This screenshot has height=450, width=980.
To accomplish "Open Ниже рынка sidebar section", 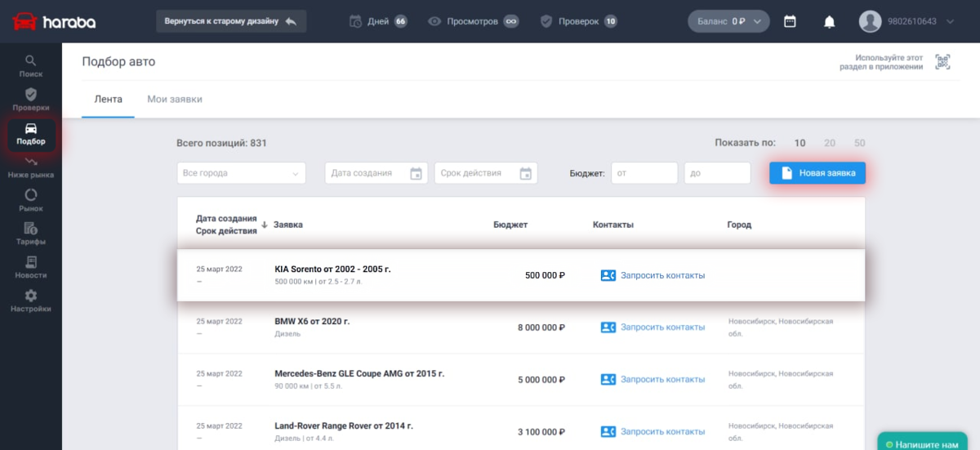I will [x=31, y=167].
